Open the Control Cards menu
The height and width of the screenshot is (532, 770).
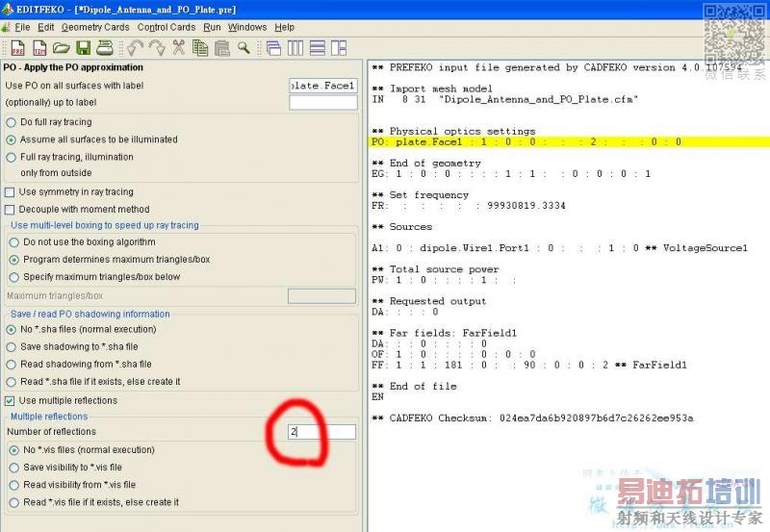[x=167, y=28]
